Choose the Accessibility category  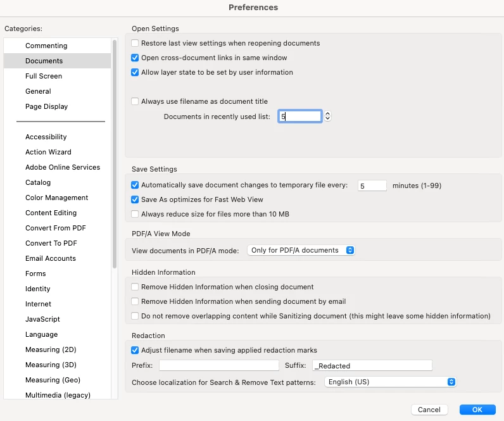click(x=46, y=137)
